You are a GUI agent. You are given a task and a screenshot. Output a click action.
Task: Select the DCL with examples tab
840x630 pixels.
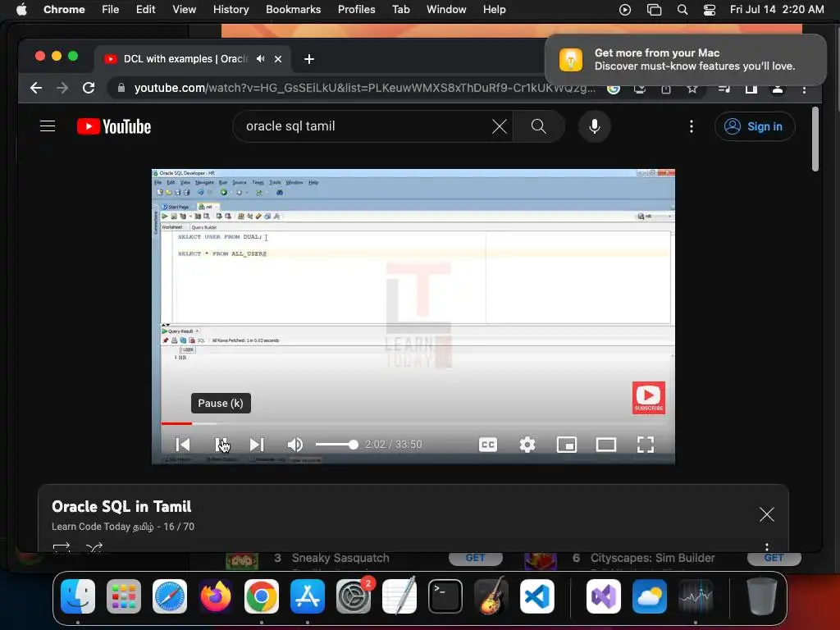(185, 59)
